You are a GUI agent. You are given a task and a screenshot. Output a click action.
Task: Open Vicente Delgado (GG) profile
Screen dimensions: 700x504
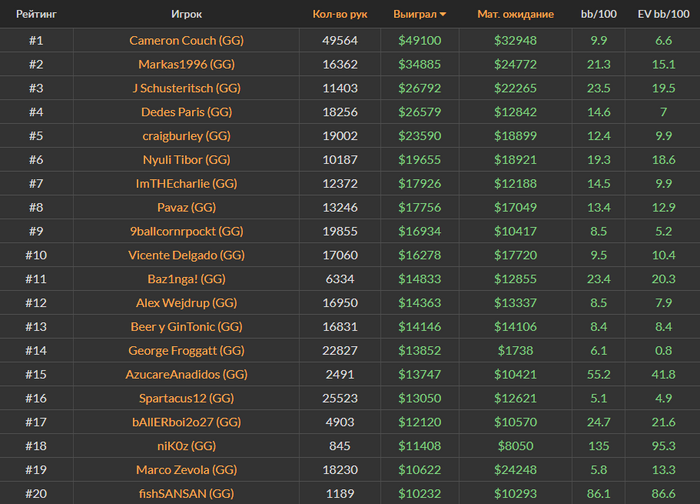point(186,255)
